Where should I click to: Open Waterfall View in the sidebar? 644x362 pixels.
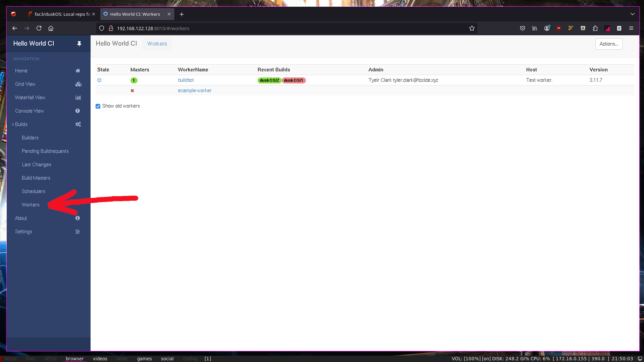pyautogui.click(x=30, y=98)
